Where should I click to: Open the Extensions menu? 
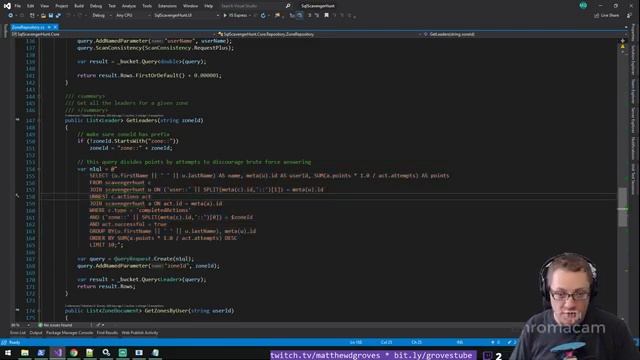(x=167, y=6)
